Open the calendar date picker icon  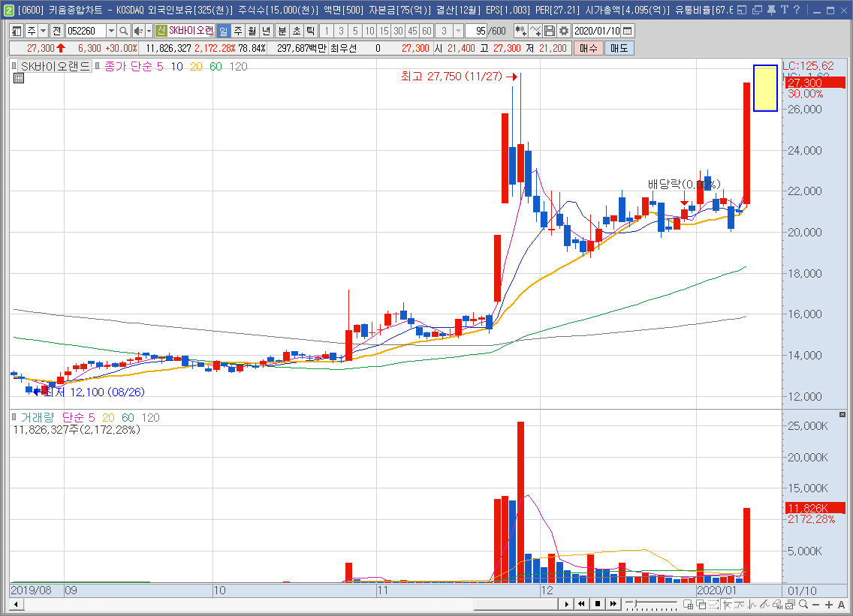click(627, 31)
